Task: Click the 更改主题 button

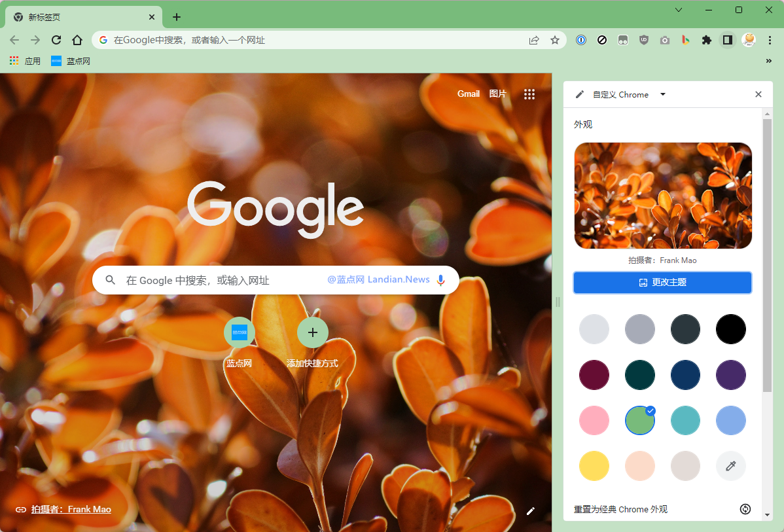Action: (x=662, y=283)
